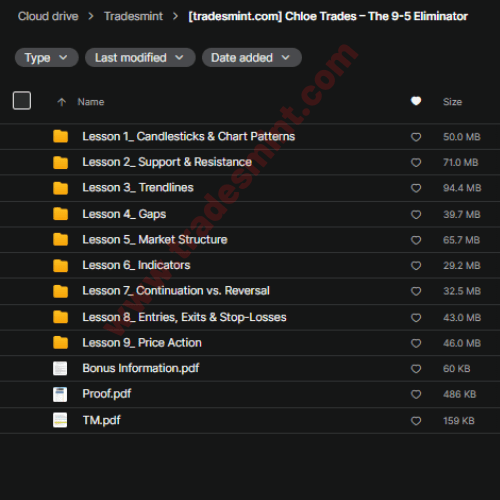Open the Type filter dropdown
The height and width of the screenshot is (500, 500).
(x=47, y=58)
